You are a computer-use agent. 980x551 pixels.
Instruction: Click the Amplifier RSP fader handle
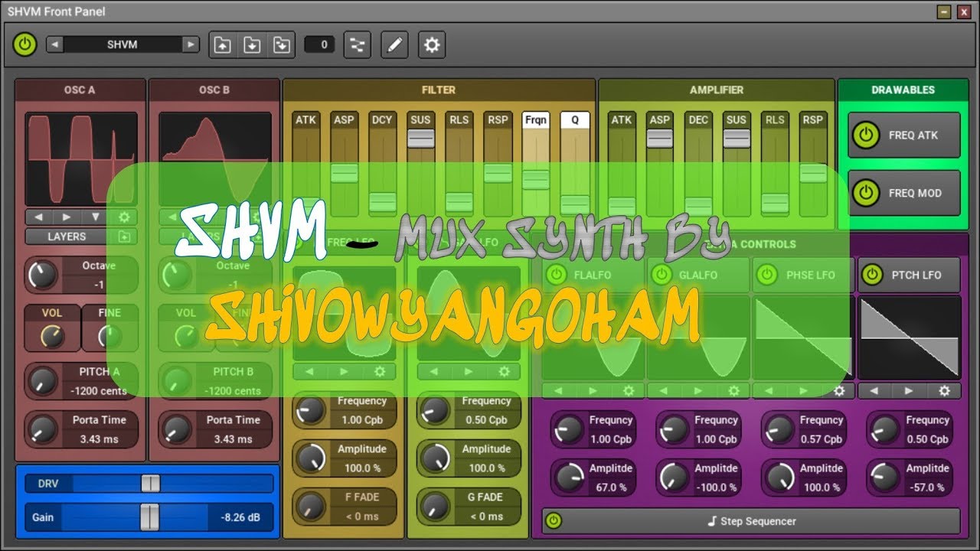point(813,173)
